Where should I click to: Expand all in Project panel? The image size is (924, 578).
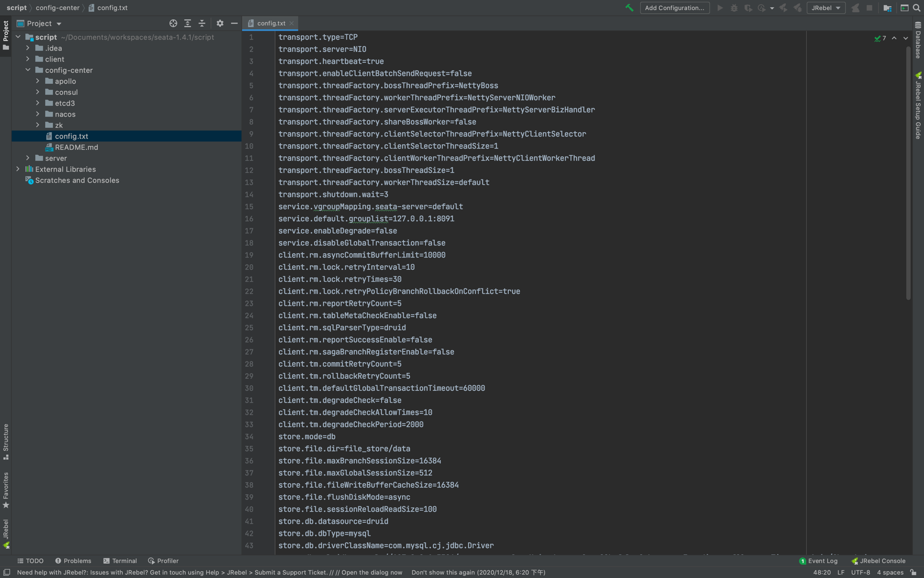pos(188,23)
